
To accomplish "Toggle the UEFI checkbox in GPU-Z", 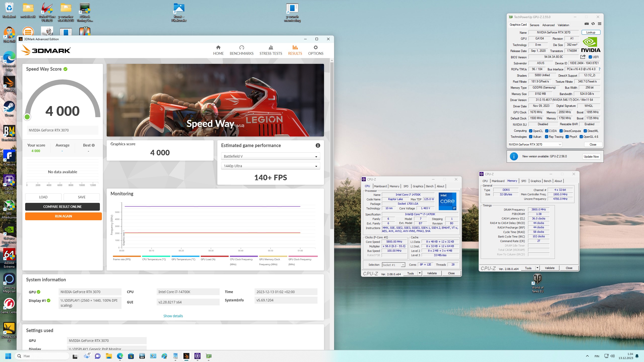I will coord(590,57).
